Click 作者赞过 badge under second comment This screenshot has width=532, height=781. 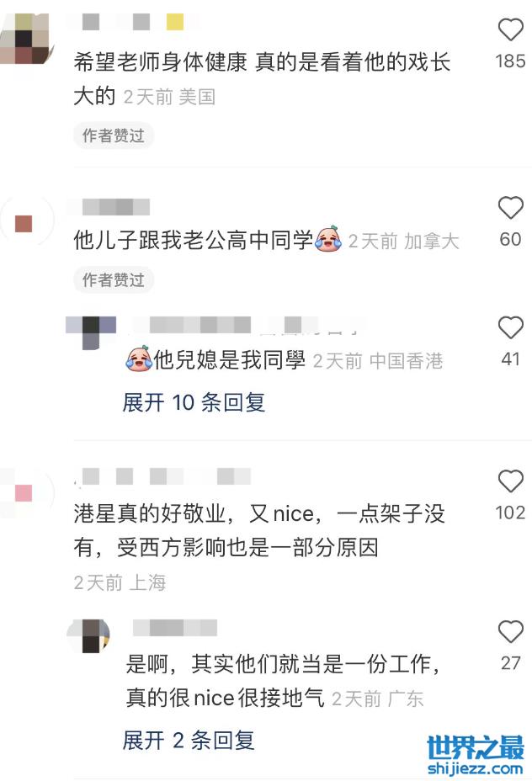coord(114,280)
